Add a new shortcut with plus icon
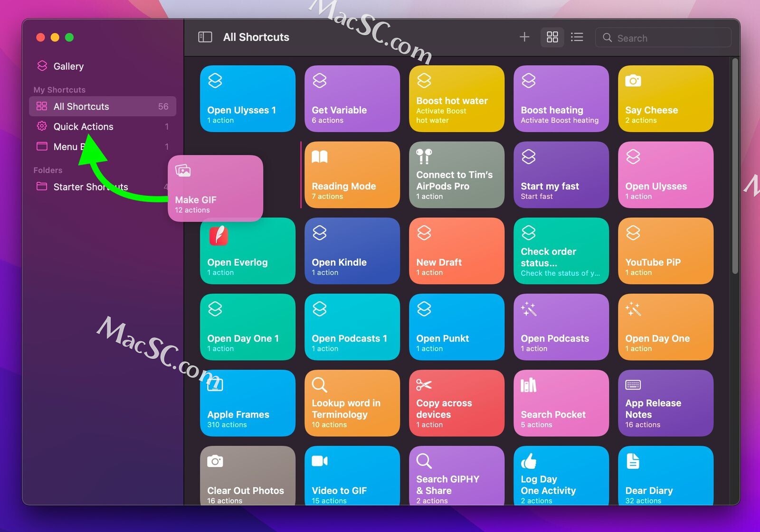This screenshot has height=532, width=760. click(x=524, y=37)
